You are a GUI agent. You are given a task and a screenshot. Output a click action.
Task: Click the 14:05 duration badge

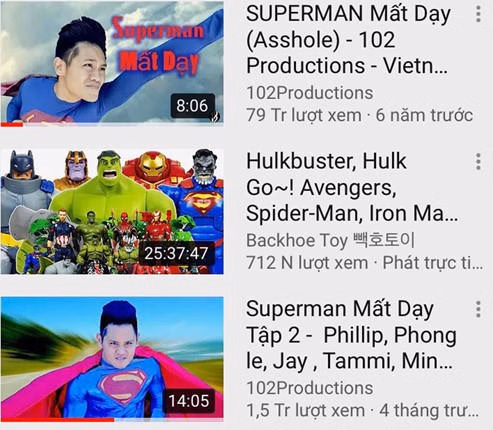coord(189,401)
